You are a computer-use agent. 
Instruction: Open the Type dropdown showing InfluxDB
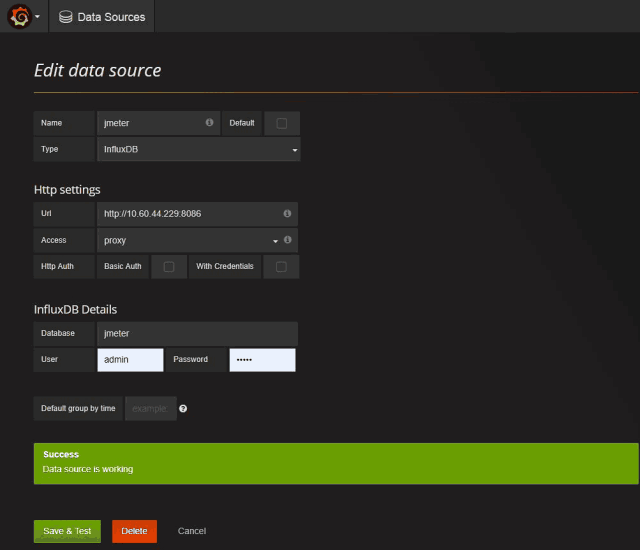click(x=199, y=149)
